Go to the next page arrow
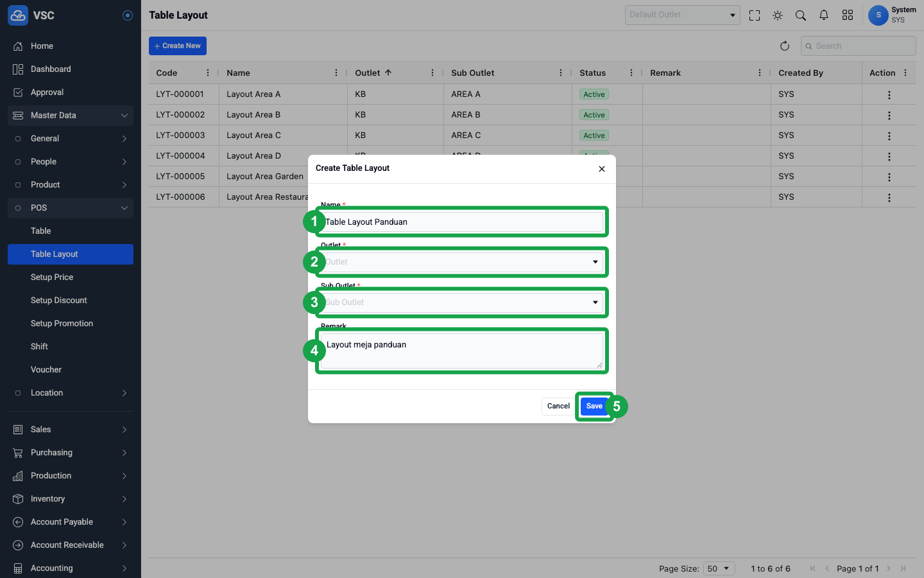The height and width of the screenshot is (578, 924). point(889,568)
